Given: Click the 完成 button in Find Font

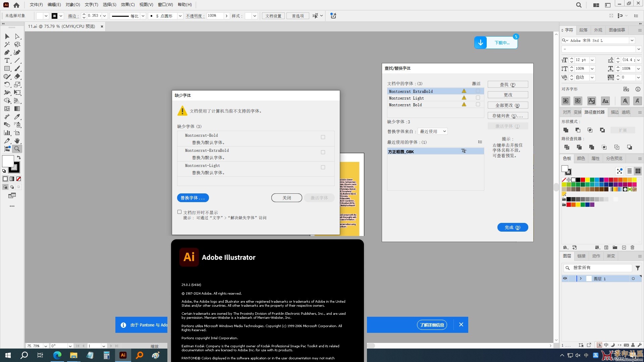Looking at the screenshot, I should [x=513, y=227].
